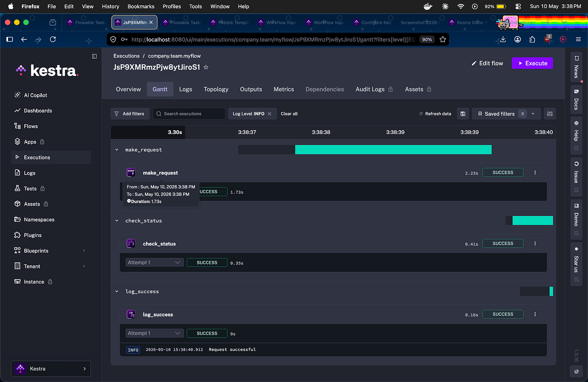Image resolution: width=588 pixels, height=382 pixels.
Task: Open macOS Control Center
Action: coord(518,6)
